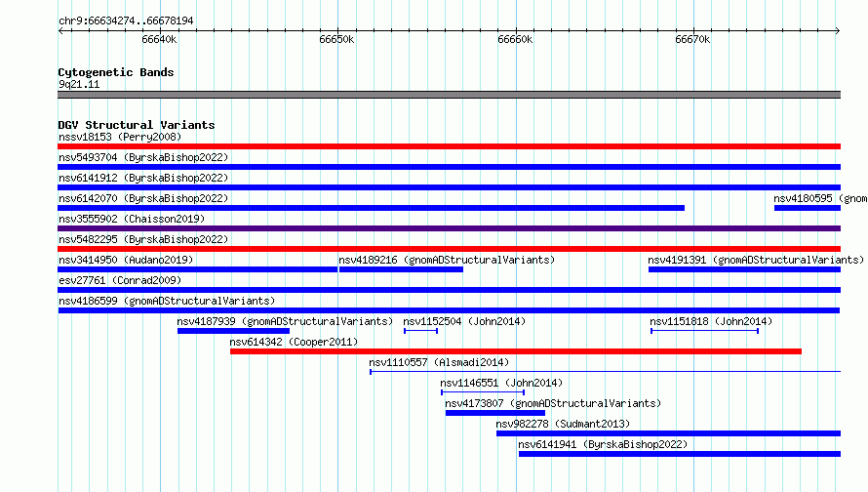Click the nssv18153 (Perry2008) variant label
Image resolution: width=868 pixels, height=492 pixels.
click(120, 137)
